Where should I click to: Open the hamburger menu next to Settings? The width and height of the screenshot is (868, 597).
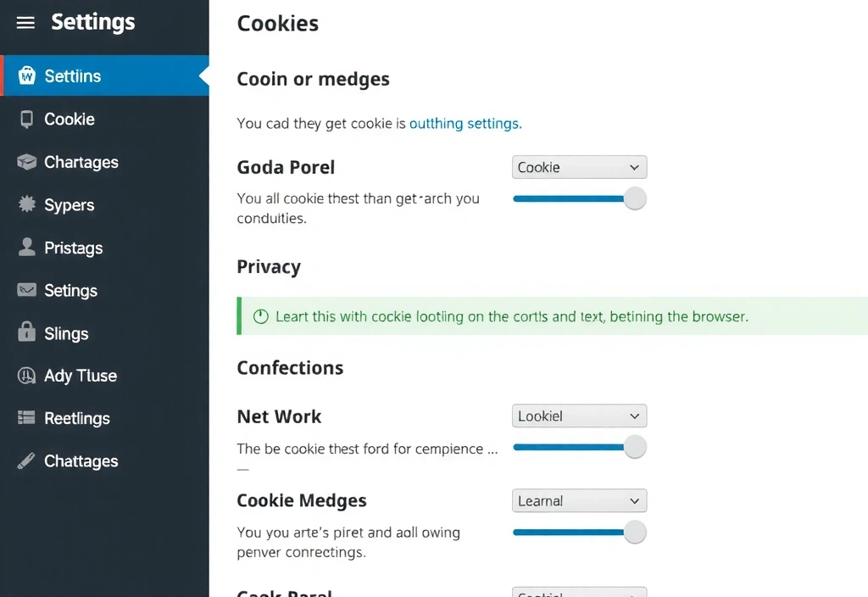(25, 23)
